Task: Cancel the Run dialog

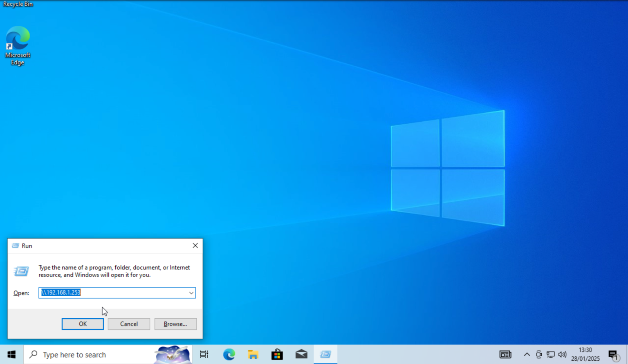Action: 129,324
